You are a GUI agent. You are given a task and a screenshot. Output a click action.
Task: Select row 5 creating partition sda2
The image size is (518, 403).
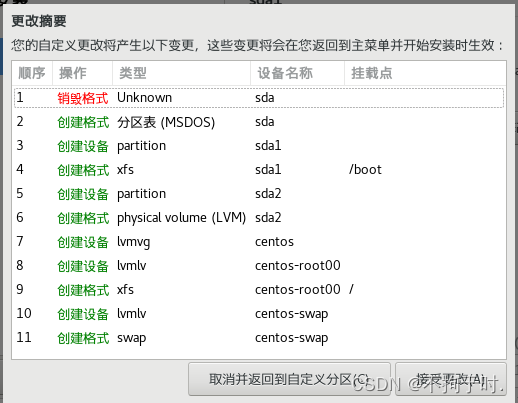click(x=259, y=194)
